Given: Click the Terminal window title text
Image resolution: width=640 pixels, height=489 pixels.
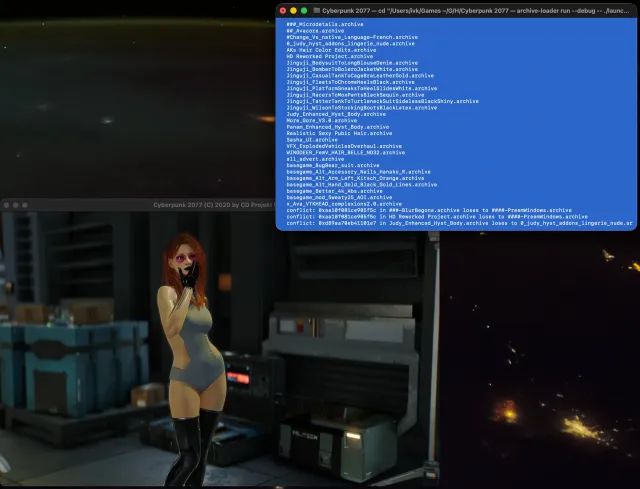Looking at the screenshot, I should click(x=476, y=11).
